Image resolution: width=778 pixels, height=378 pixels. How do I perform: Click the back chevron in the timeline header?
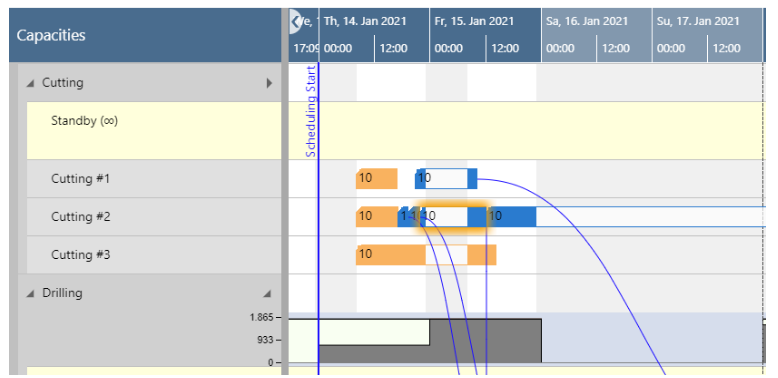pyautogui.click(x=295, y=21)
